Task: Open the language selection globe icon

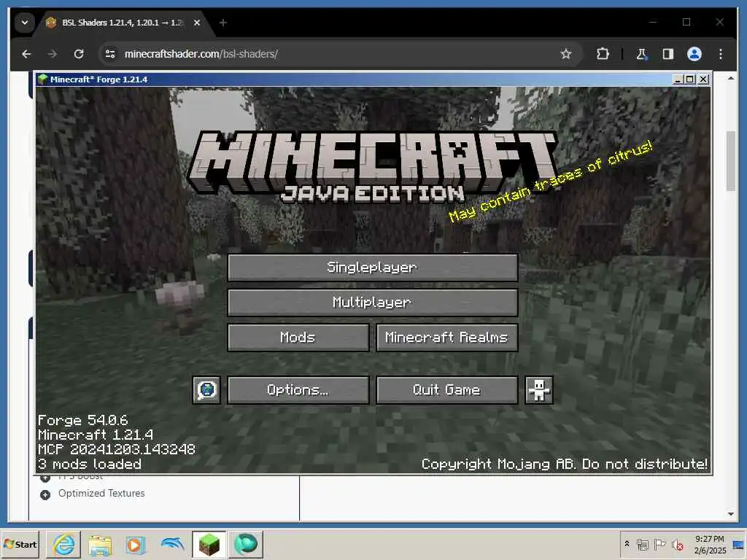Action: pos(206,390)
